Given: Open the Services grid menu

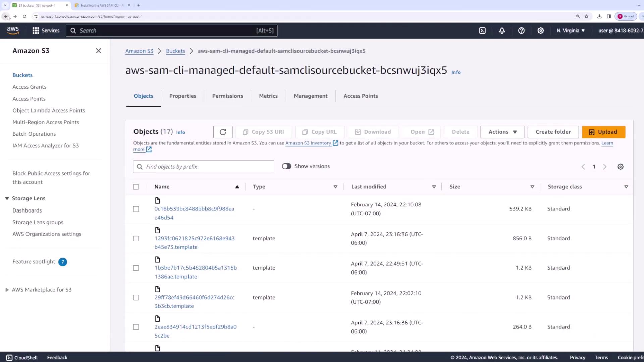Looking at the screenshot, I should (x=46, y=31).
